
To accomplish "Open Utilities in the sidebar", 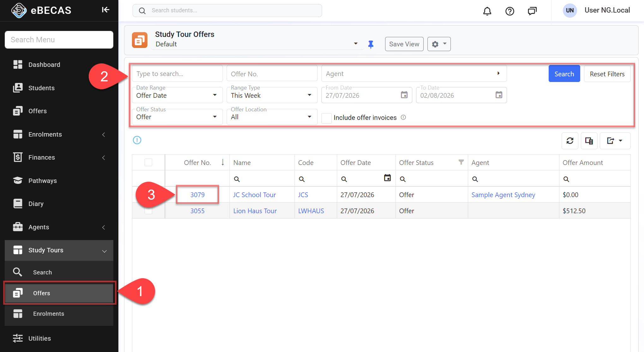I will tap(59, 338).
